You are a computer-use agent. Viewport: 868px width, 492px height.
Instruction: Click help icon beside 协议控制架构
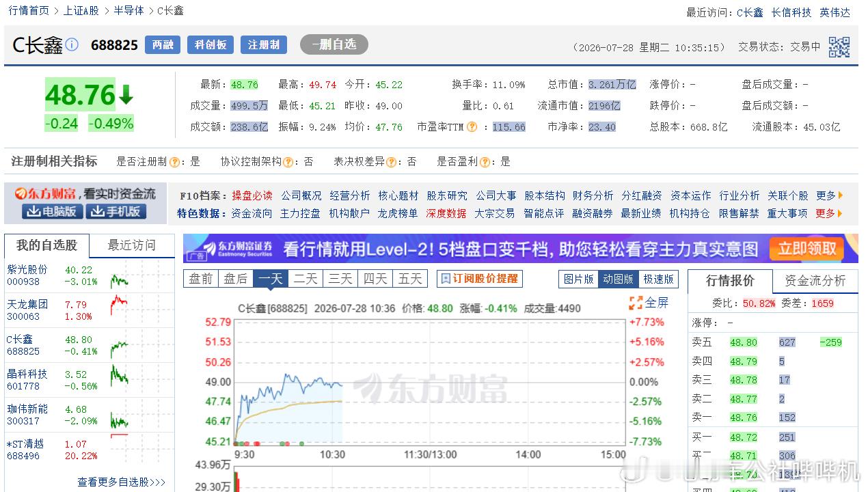click(288, 162)
